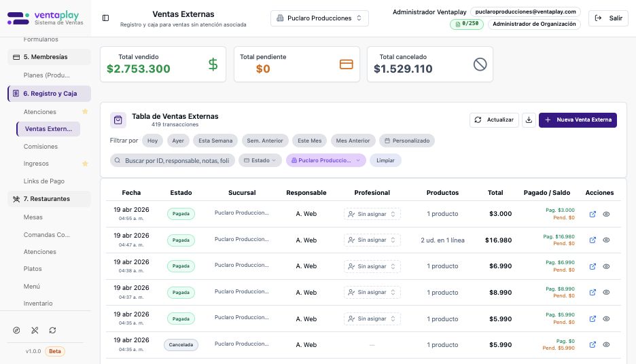The image size is (636, 364).
Task: Open the Puclaro Produccio... branch filter
Action: click(x=326, y=160)
